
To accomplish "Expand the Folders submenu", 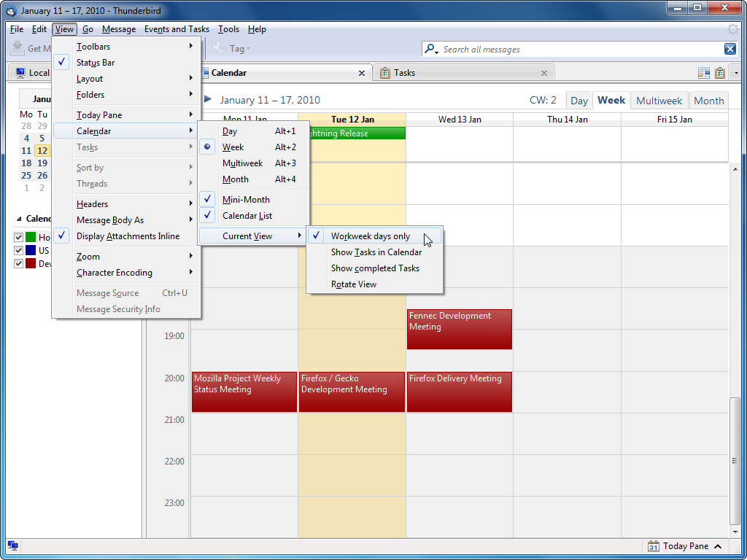I will [127, 95].
